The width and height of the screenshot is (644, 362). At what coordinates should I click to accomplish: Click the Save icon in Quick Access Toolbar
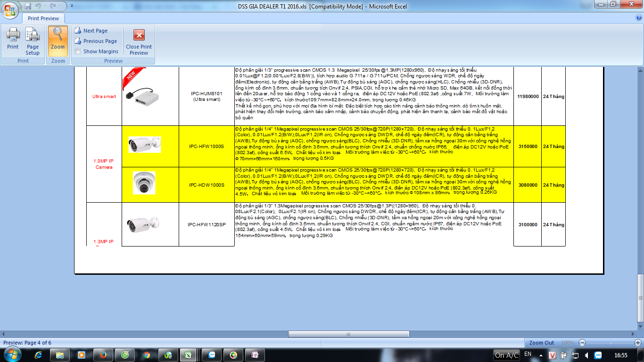[28, 6]
